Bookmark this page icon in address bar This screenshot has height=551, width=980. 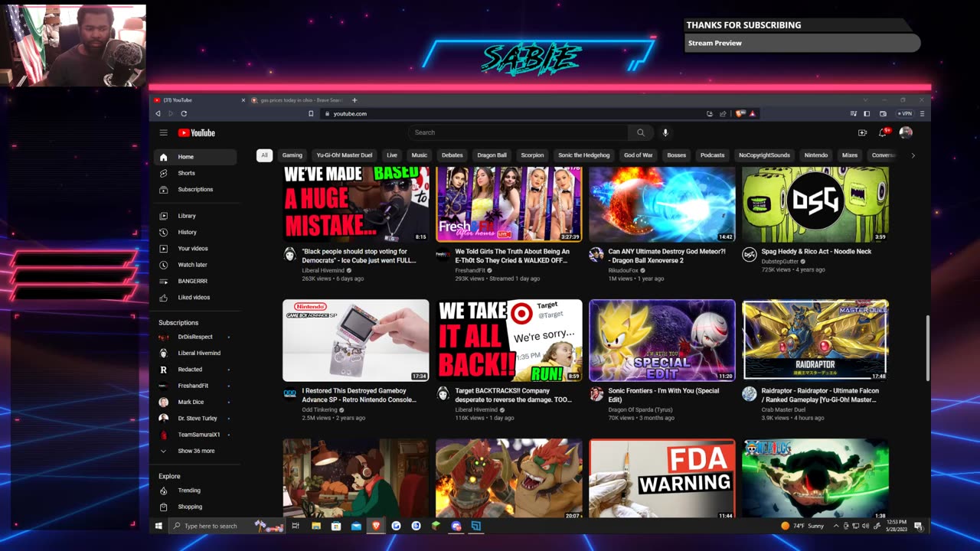(311, 113)
